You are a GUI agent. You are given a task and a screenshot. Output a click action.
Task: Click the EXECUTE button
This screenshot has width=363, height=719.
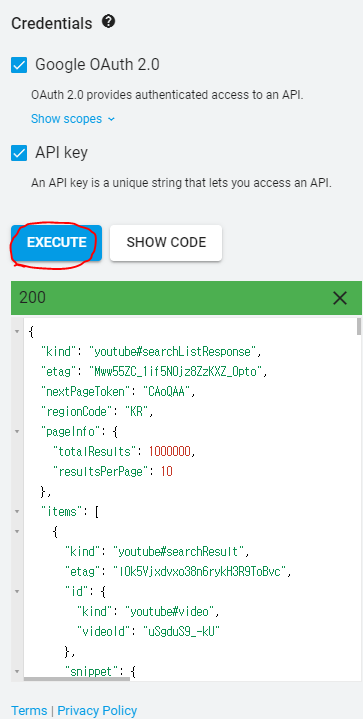[56, 243]
